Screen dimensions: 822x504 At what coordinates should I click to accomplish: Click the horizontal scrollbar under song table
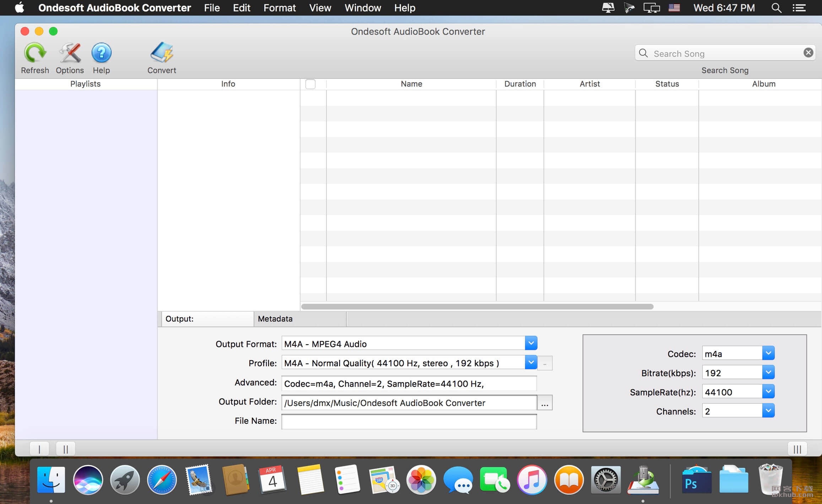pyautogui.click(x=477, y=306)
